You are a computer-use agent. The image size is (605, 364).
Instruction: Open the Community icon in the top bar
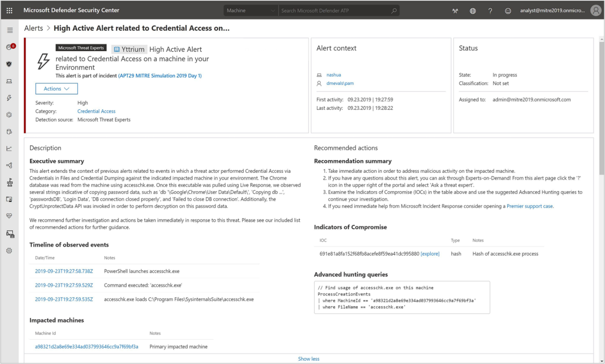pyautogui.click(x=455, y=11)
